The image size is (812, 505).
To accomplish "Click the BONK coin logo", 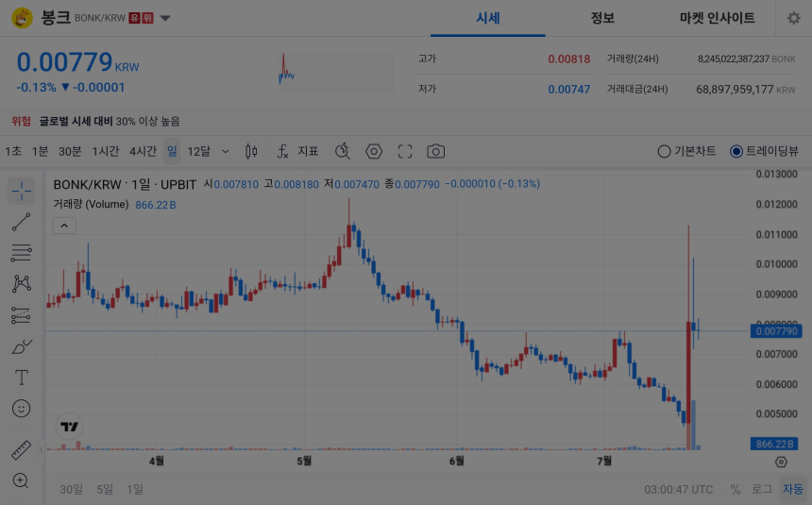I will [22, 18].
